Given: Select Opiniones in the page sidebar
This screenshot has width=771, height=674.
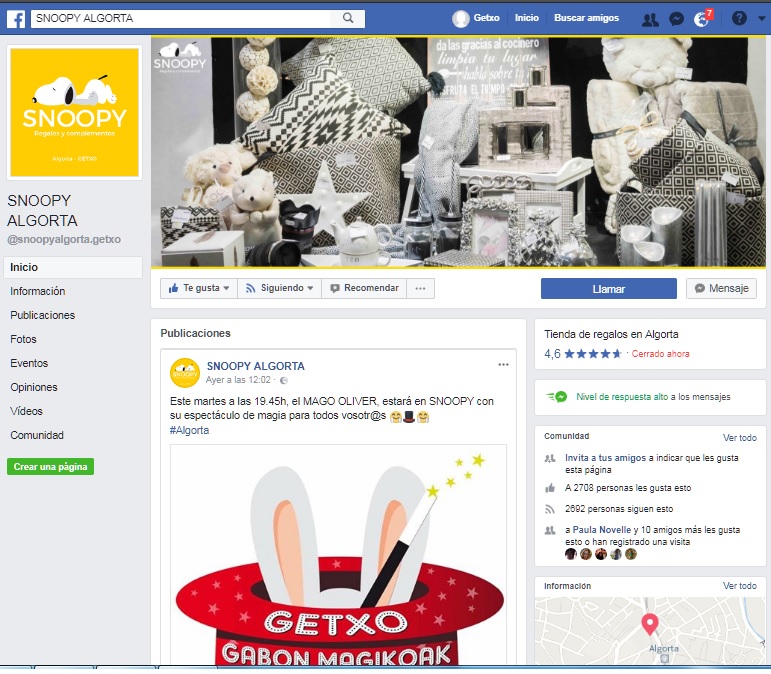Looking at the screenshot, I should (x=33, y=387).
